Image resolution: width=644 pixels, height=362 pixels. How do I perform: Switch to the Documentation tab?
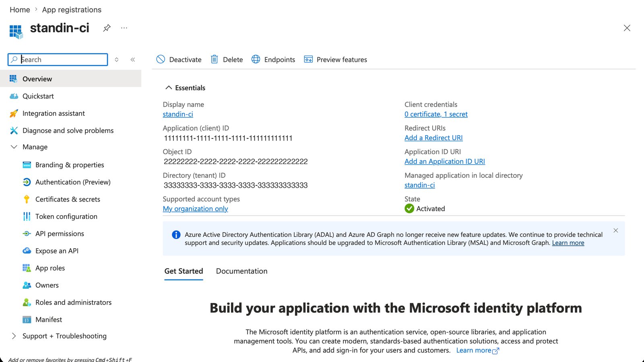pos(242,271)
